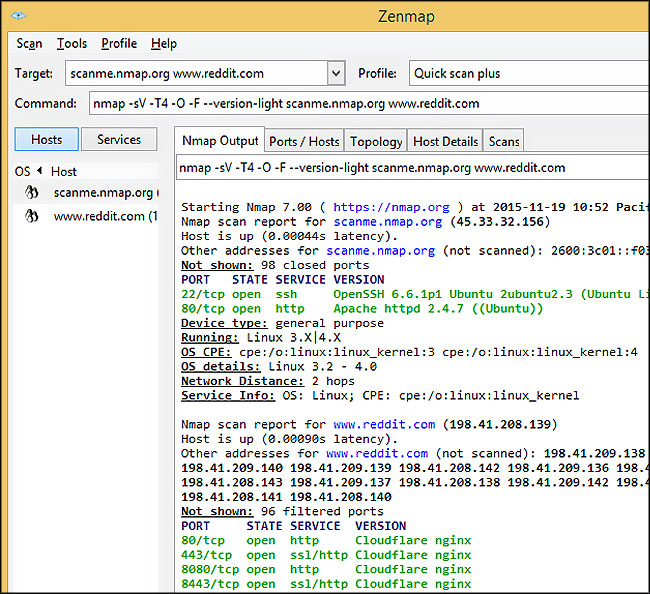Click the IP address 198.41.208.139 in the reddit report
The width and height of the screenshot is (650, 594).
[500, 424]
